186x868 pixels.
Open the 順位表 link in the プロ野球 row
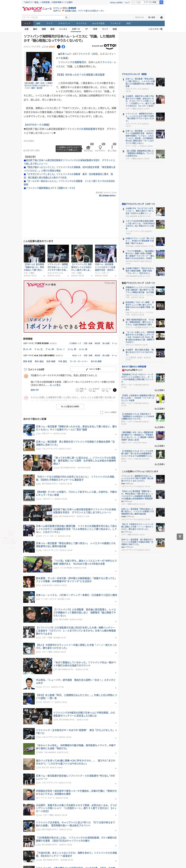click(x=97, y=343)
